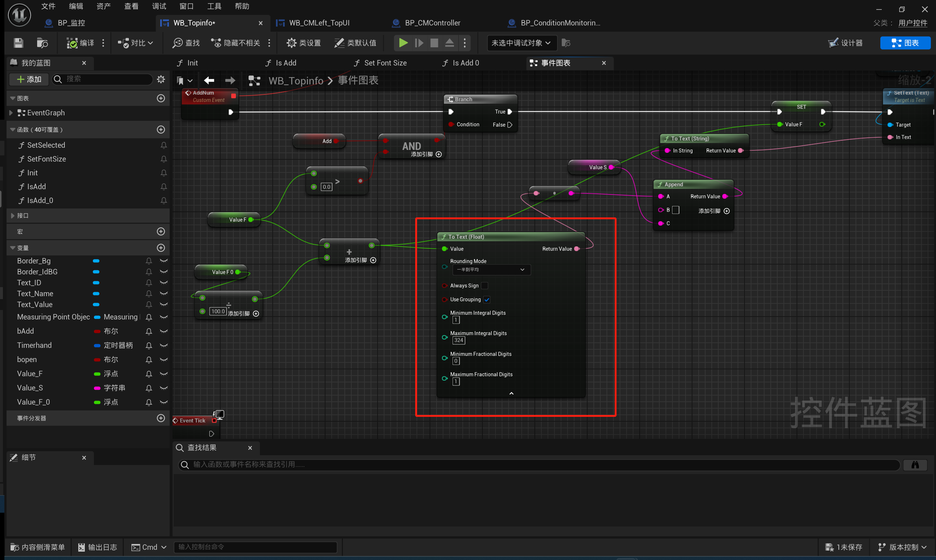
Task: Click the binoculars search-all-blueprints icon
Action: coord(915,465)
